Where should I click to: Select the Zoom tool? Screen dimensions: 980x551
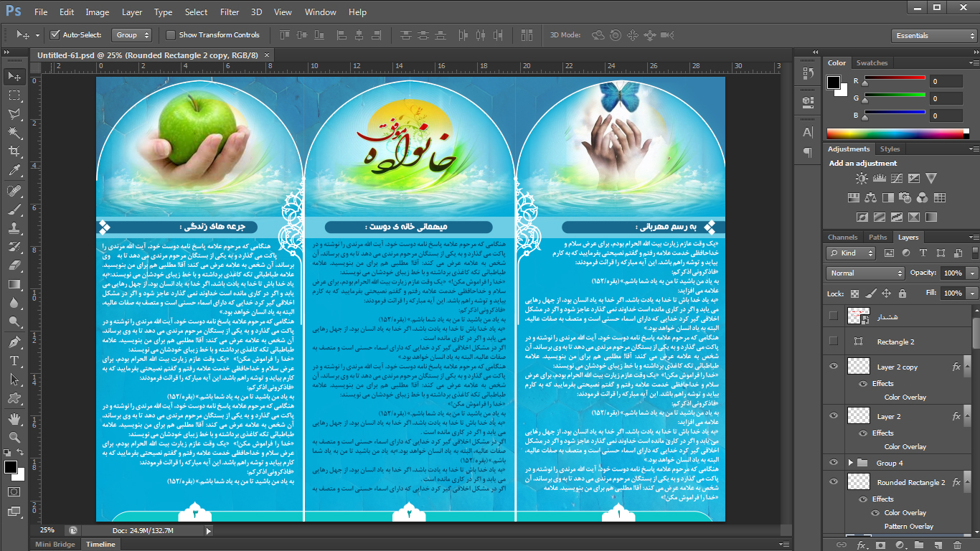click(14, 437)
